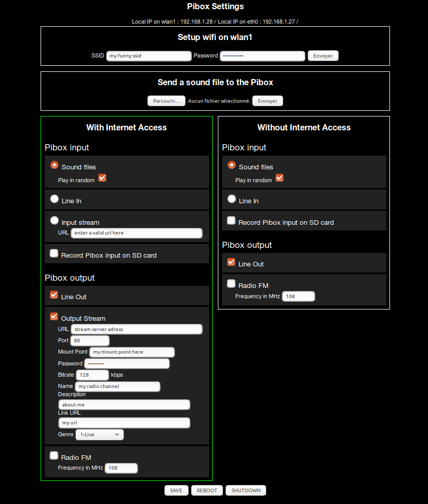The image size is (428, 504).
Task: Click the Bitrate field showing 128
Action: [92, 375]
